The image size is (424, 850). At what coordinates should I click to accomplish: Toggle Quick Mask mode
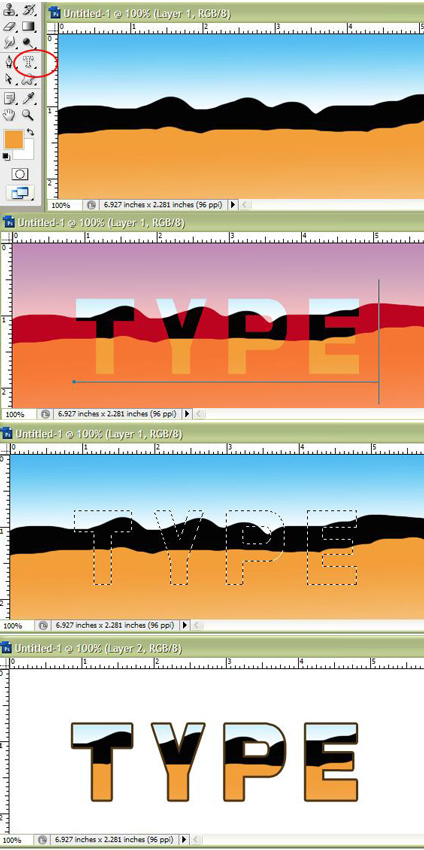click(x=20, y=174)
